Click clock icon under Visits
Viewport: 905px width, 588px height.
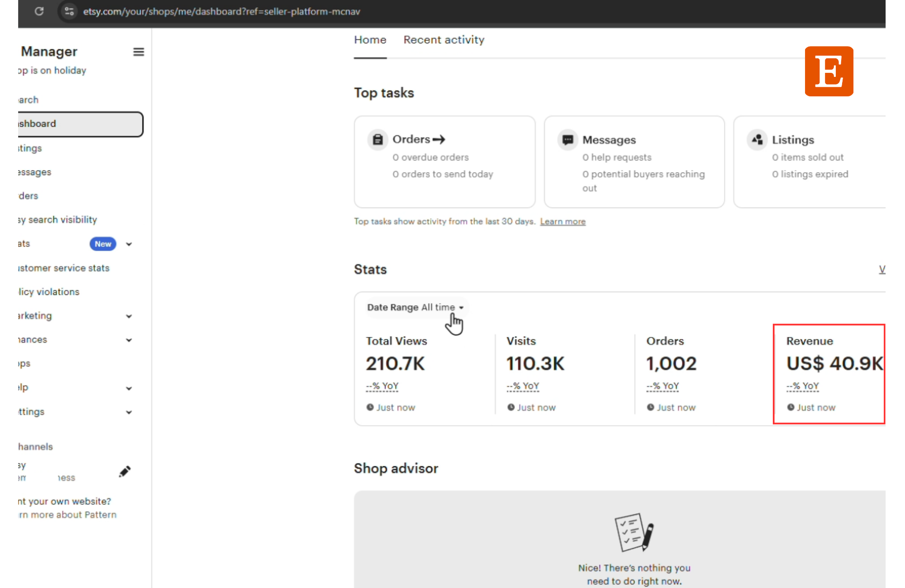pyautogui.click(x=511, y=407)
